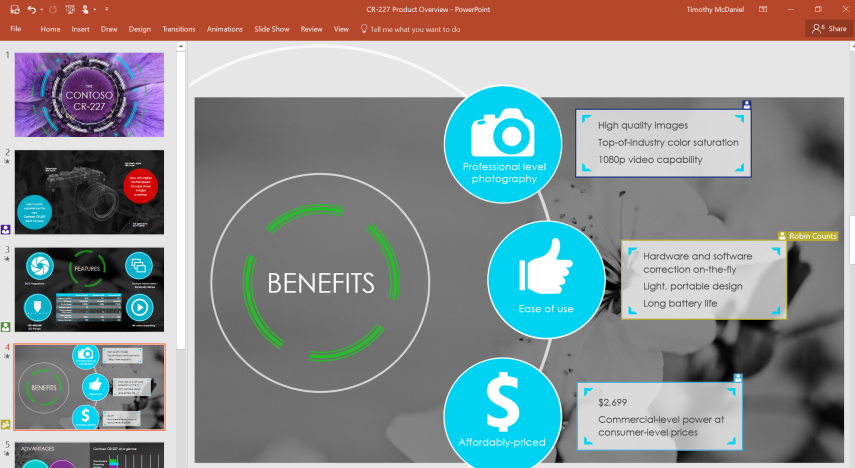
Task: Click the green co-author icon beside slide 3
Action: 5,327
